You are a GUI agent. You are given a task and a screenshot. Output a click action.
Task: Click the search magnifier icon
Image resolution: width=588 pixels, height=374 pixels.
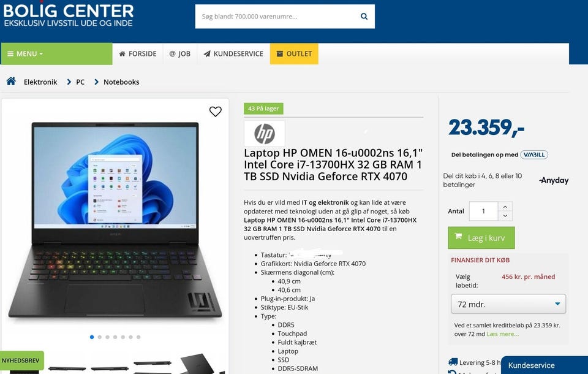364,16
